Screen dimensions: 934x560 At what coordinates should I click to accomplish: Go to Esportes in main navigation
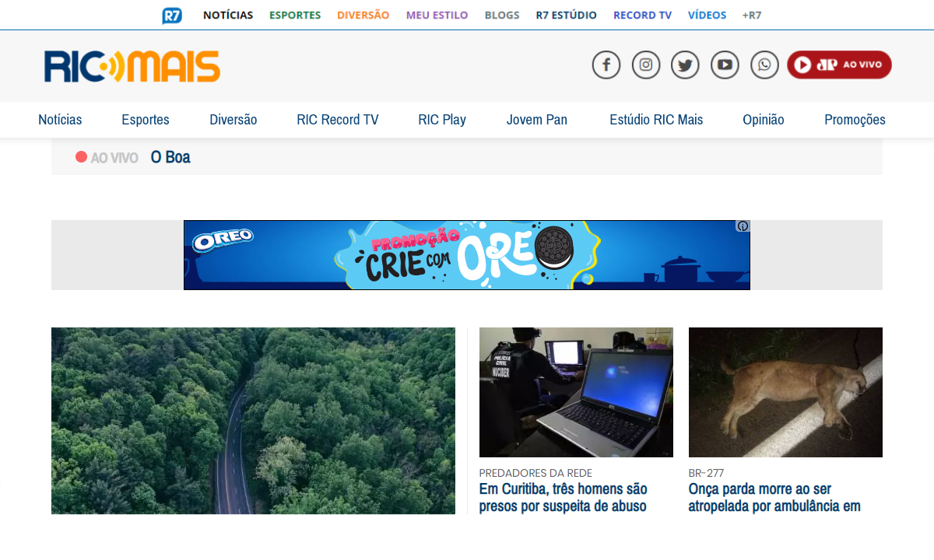pos(146,120)
